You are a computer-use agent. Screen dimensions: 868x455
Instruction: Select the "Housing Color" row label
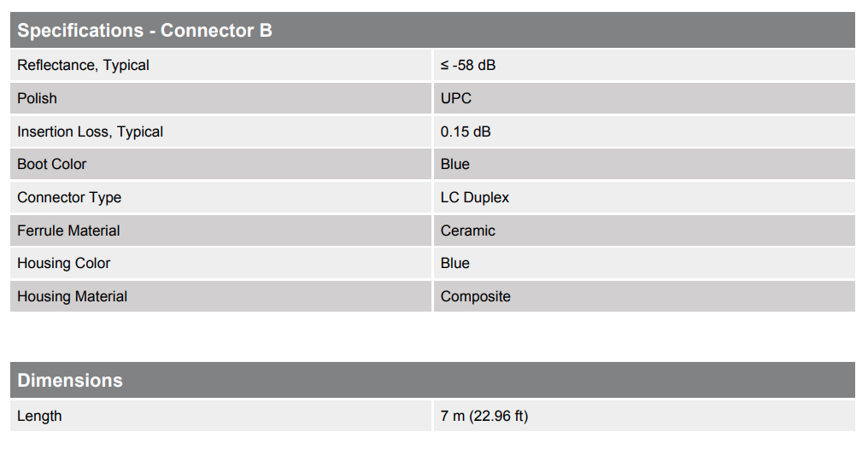[x=63, y=263]
